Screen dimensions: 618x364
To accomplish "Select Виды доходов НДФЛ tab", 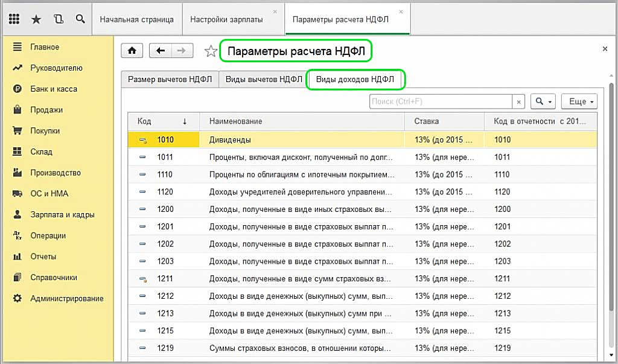I will [x=355, y=79].
